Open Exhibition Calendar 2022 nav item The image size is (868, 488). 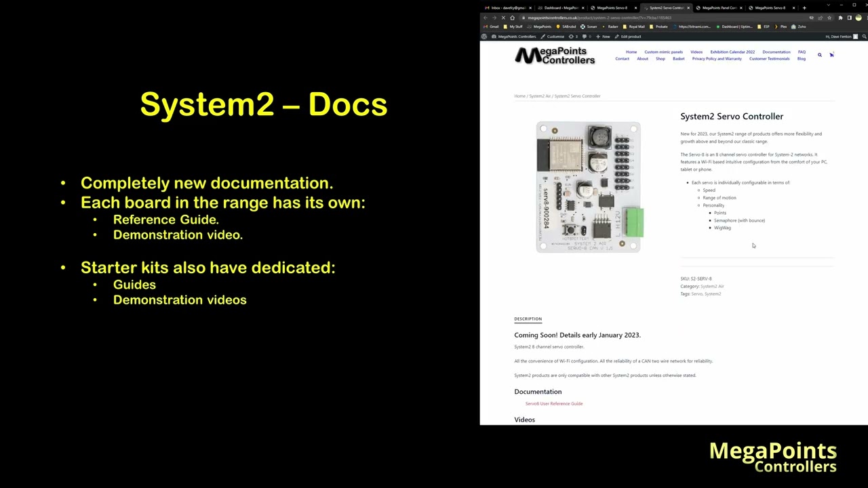(x=732, y=52)
